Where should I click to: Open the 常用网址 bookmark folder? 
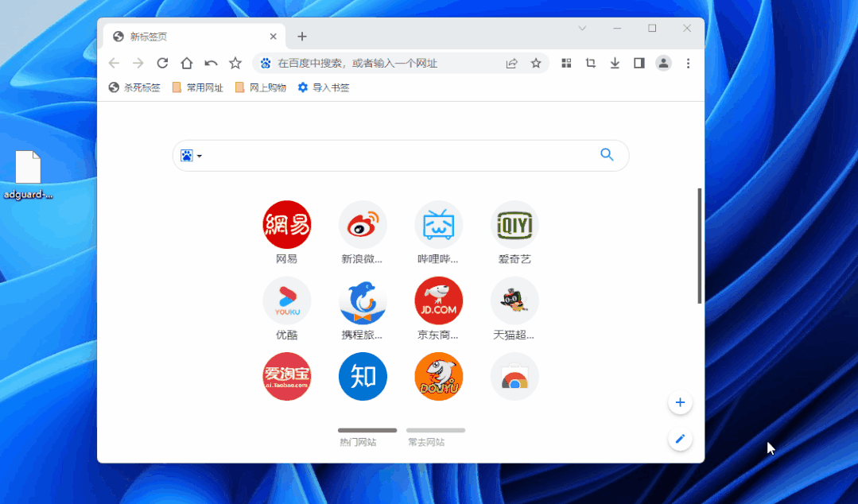coord(197,87)
